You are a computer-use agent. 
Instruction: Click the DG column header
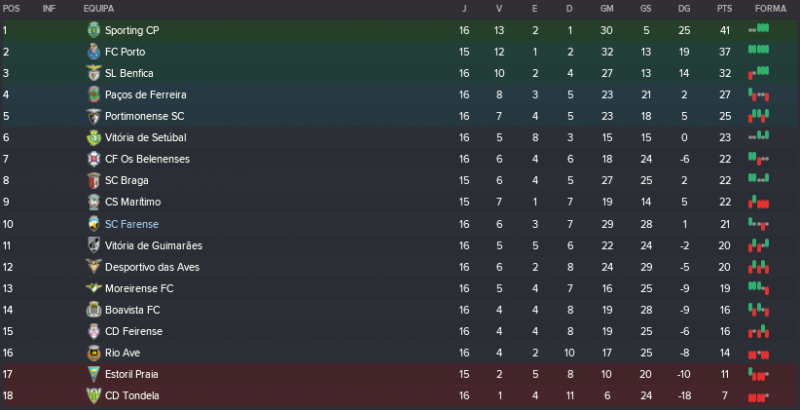point(684,8)
